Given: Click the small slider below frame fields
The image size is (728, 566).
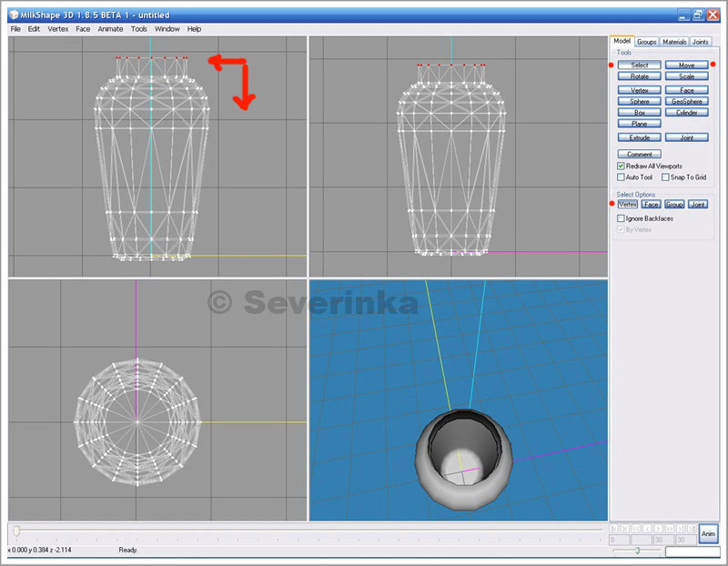Looking at the screenshot, I should tap(636, 551).
